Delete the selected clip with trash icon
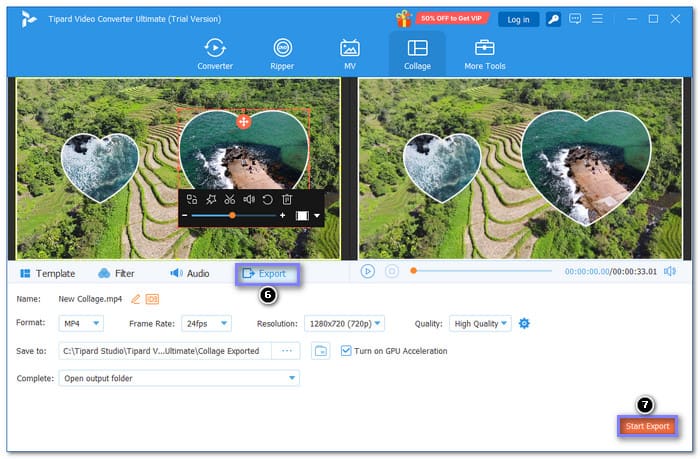 tap(286, 199)
